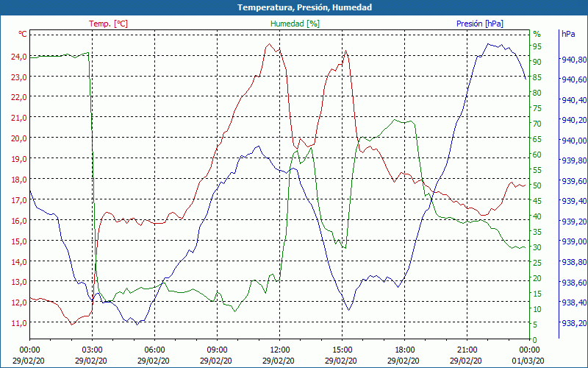Click the 14,0 temperature axis value
The image size is (588, 368).
pos(20,262)
